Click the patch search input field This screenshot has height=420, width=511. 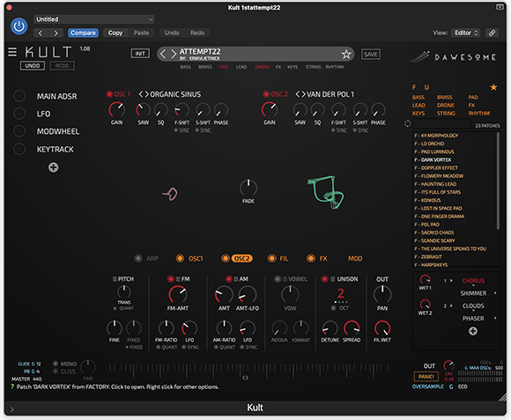(441, 124)
